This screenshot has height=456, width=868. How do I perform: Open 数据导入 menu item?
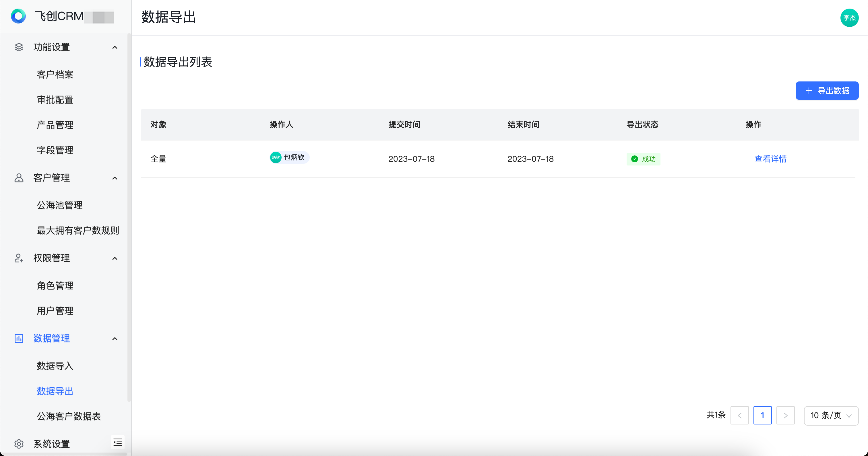tap(55, 366)
